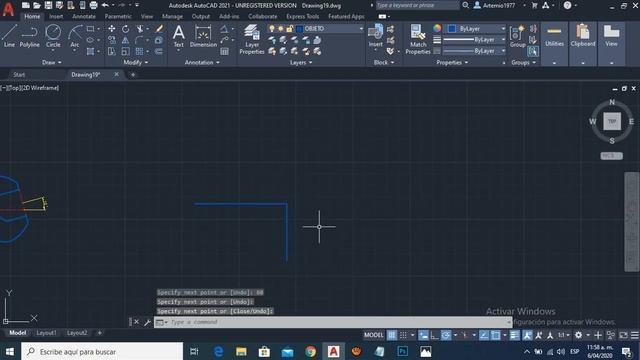This screenshot has width=640, height=360.
Task: Click the WCS button under the ViewCube
Action: click(x=611, y=156)
